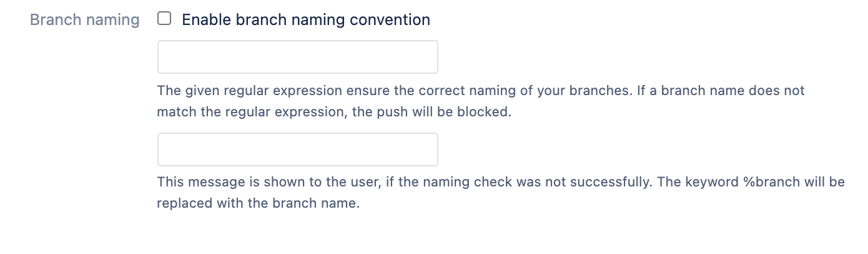Click "the push will be blocked" text
Viewport: 868px width, 254px height.
coord(442,113)
